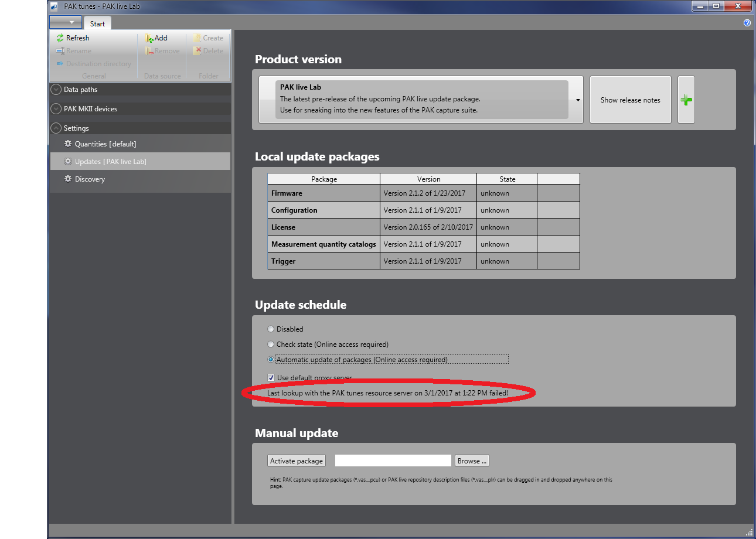Click the License row's unknown state cell
This screenshot has height=539, width=756.
[508, 227]
